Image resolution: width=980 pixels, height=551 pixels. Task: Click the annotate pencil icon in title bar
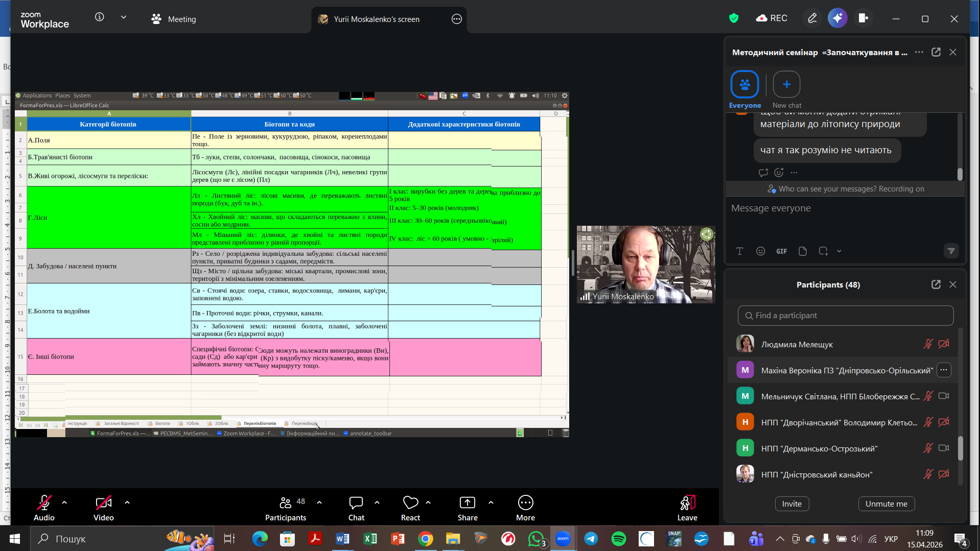(x=812, y=18)
